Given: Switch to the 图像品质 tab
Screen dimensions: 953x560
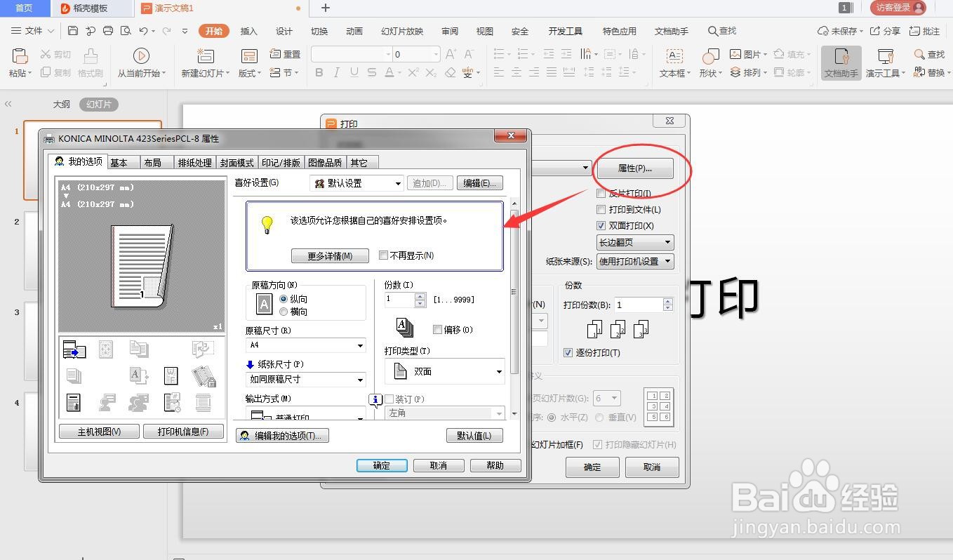Looking at the screenshot, I should click(x=325, y=162).
